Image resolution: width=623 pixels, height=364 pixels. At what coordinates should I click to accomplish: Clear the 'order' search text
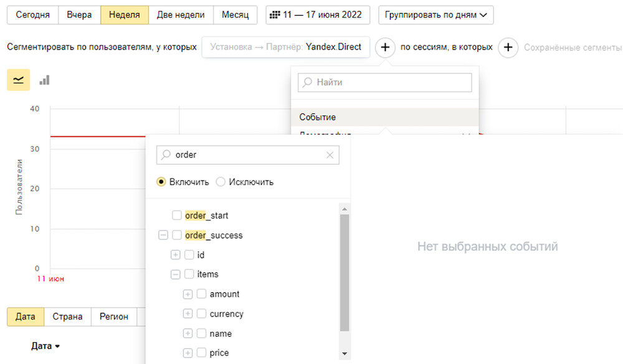point(330,155)
